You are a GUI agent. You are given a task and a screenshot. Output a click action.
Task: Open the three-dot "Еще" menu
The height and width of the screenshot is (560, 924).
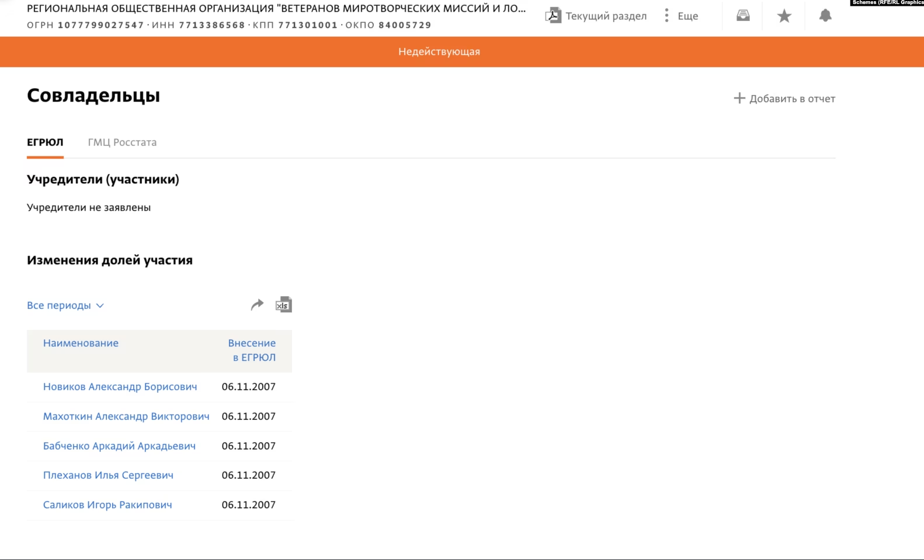point(667,16)
